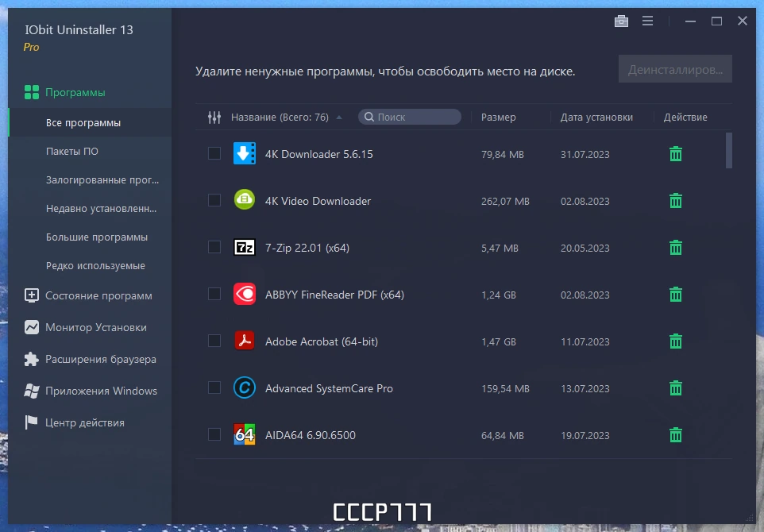Click the filter sliders icon beside Название

[214, 117]
